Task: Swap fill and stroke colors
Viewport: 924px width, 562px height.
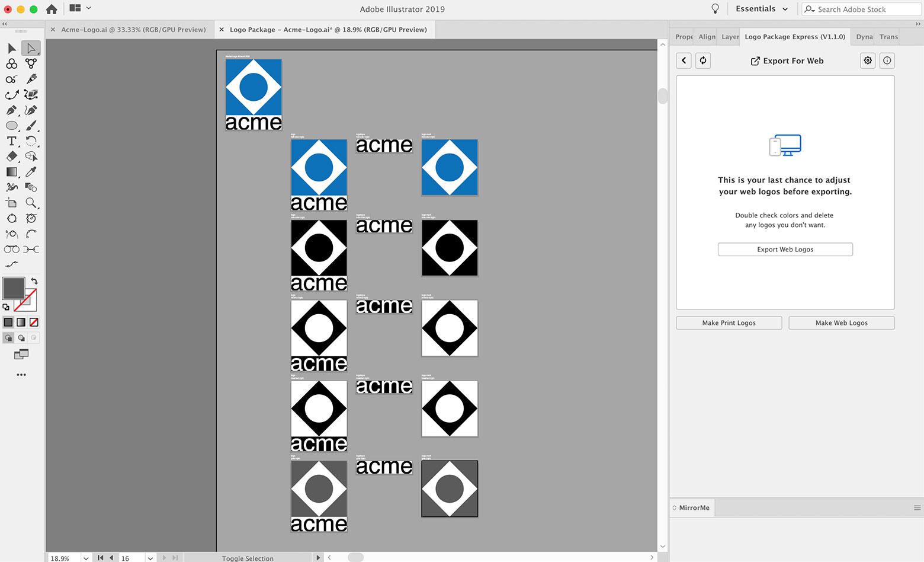Action: coord(34,281)
